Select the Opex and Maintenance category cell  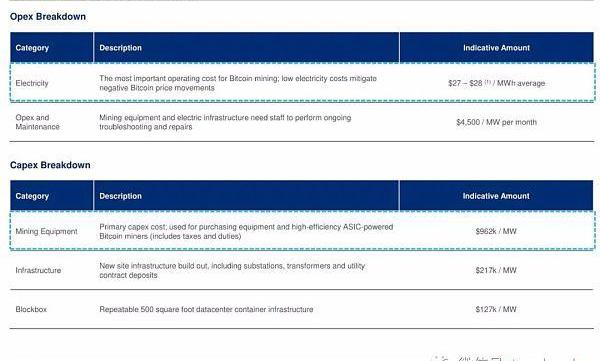(x=38, y=122)
